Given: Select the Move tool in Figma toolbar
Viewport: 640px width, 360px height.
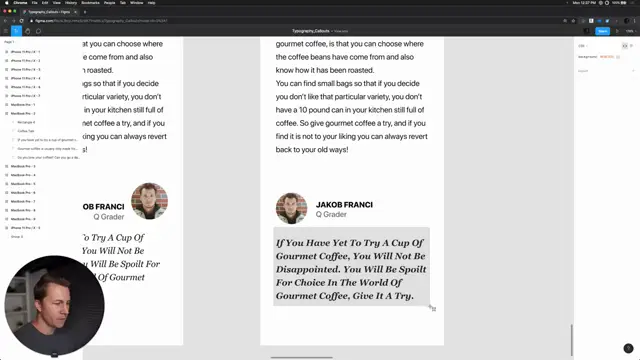Looking at the screenshot, I should click(x=16, y=31).
